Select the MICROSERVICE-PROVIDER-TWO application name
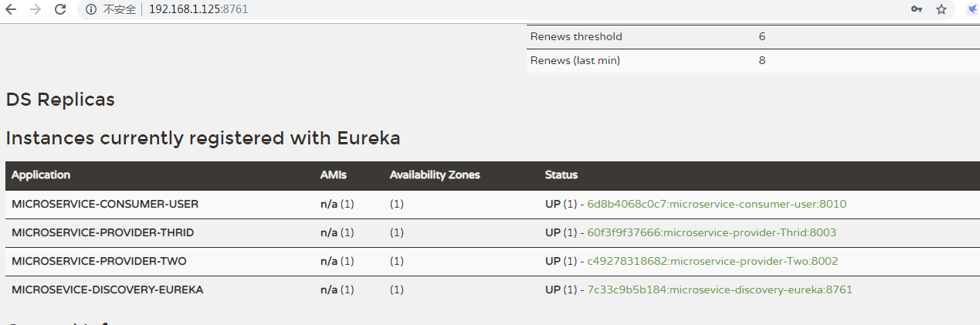The image size is (980, 325). coord(99,261)
